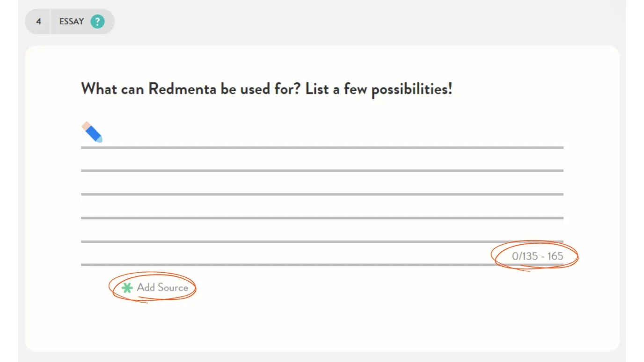Viewport: 644px width, 362px height.
Task: Select the question number 4 badge
Action: pos(38,22)
